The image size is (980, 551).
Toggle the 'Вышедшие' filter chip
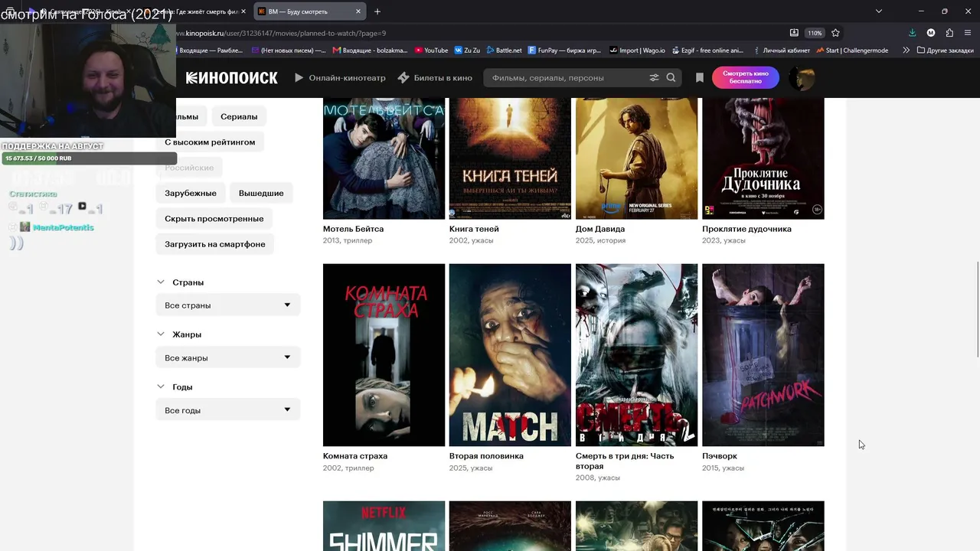(261, 193)
